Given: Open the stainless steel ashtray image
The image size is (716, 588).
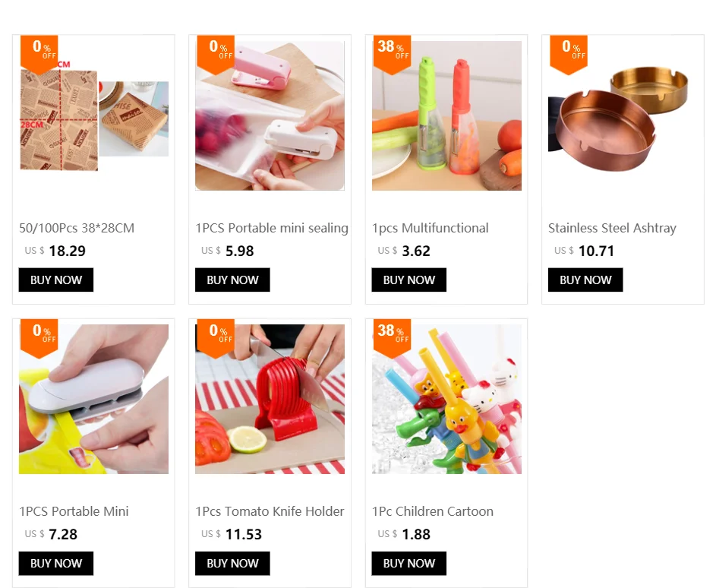Looking at the screenshot, I should coord(623,115).
